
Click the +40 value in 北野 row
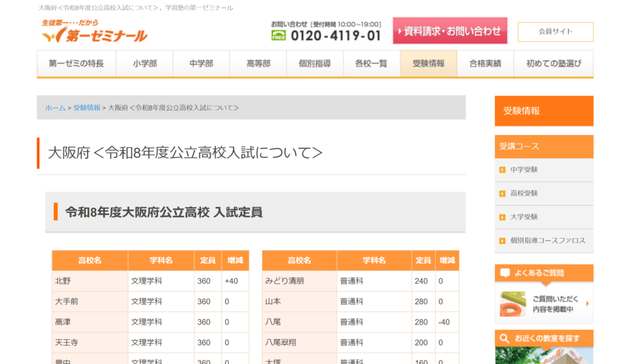(x=231, y=281)
